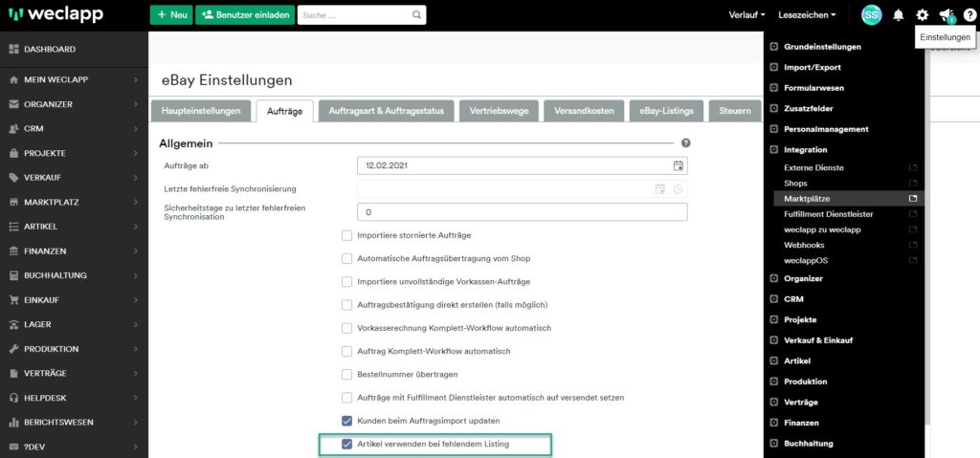Image resolution: width=980 pixels, height=458 pixels.
Task: Switch to eBay-Listings tab
Action: pos(666,111)
